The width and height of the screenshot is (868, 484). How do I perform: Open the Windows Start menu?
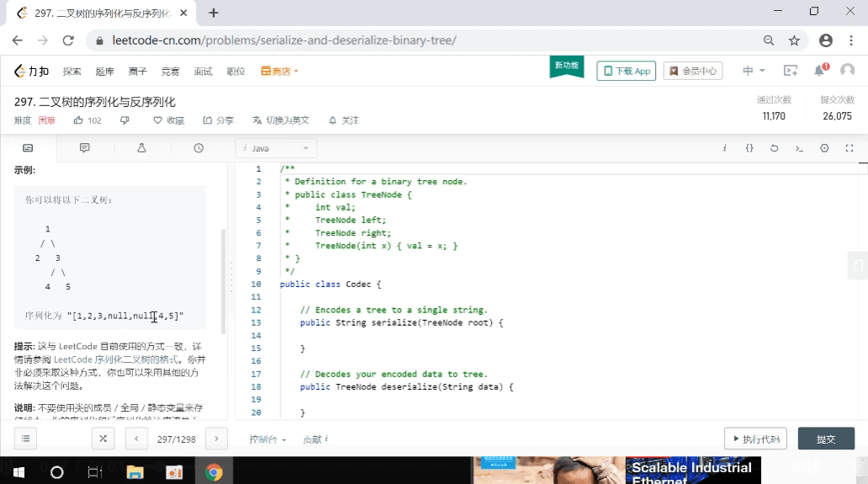click(x=19, y=472)
